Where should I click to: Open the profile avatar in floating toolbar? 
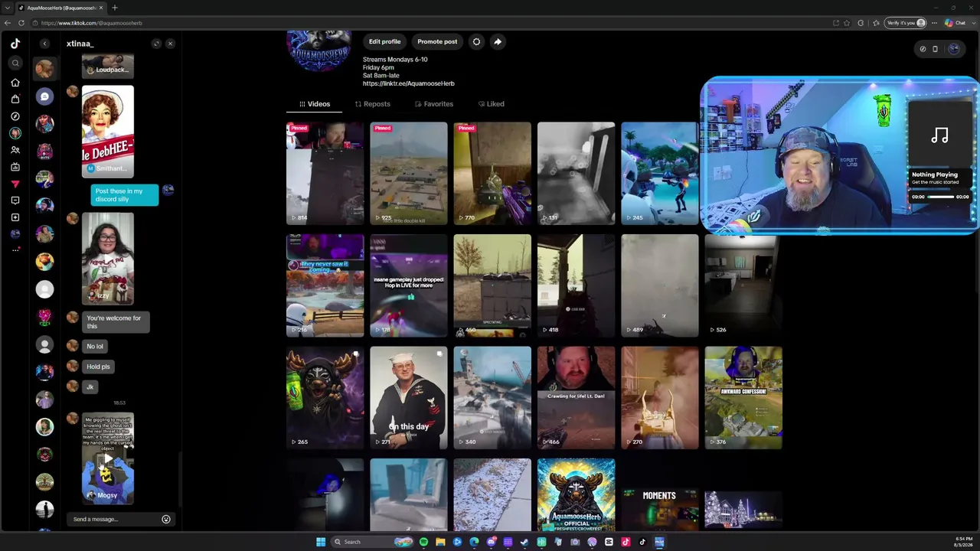click(x=953, y=49)
